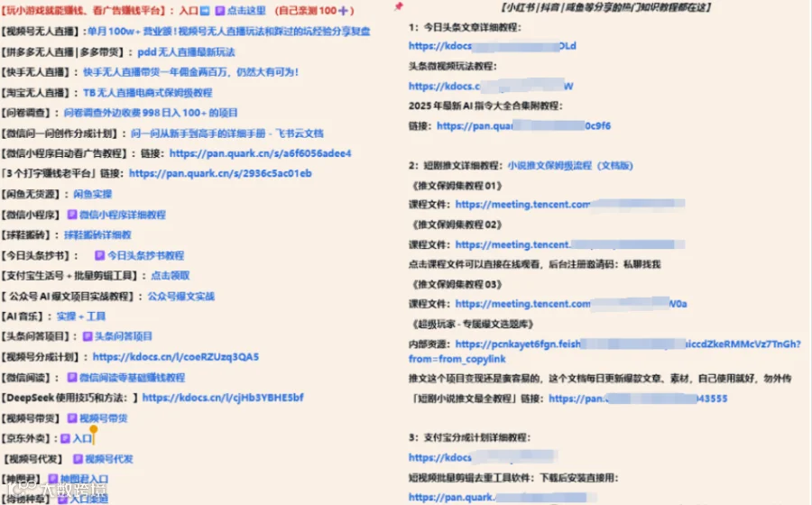Click purple icon beside 视频号代发 link
This screenshot has height=505, width=812.
(x=78, y=459)
